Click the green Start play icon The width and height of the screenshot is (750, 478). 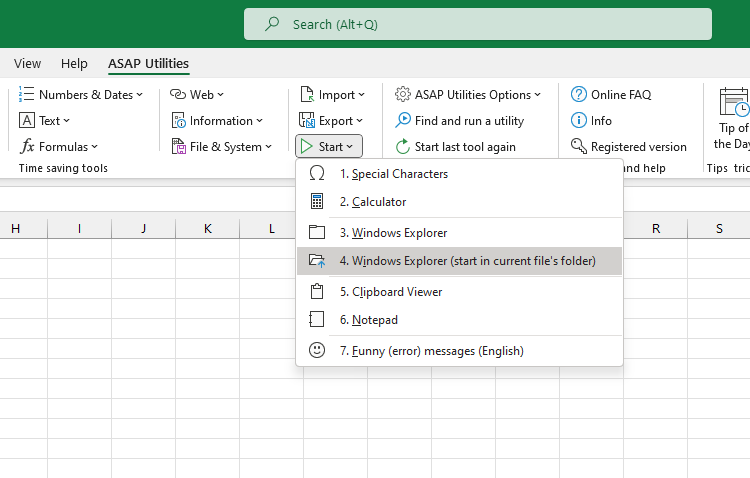pyautogui.click(x=307, y=146)
